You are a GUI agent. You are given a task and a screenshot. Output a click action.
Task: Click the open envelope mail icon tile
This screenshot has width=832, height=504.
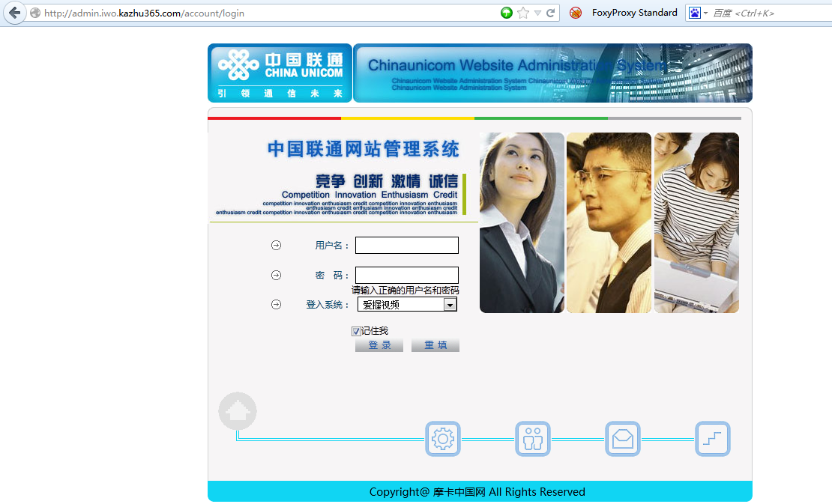[623, 439]
